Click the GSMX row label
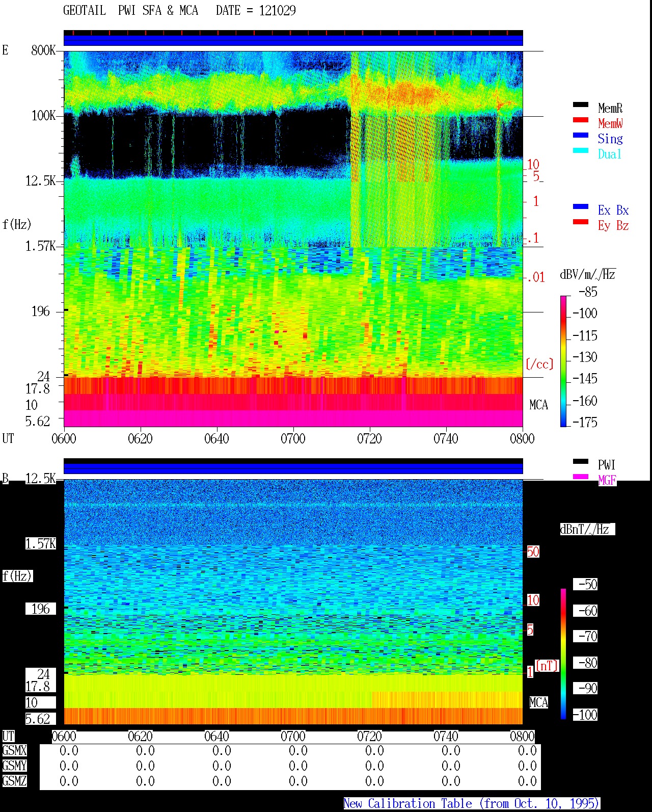652x812 pixels. tap(14, 750)
